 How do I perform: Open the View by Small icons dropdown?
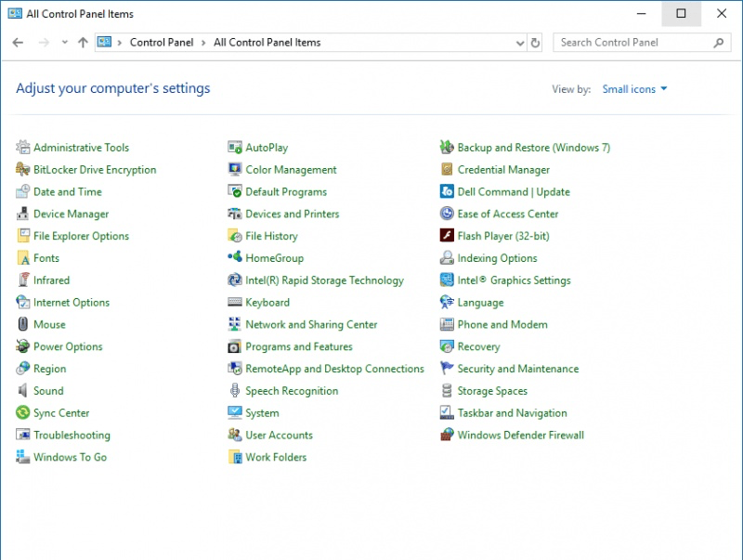634,89
